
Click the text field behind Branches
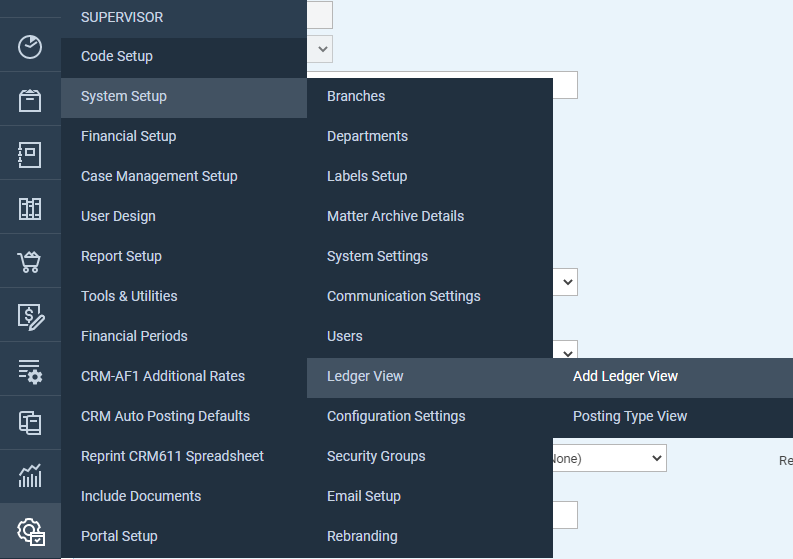pyautogui.click(x=565, y=85)
